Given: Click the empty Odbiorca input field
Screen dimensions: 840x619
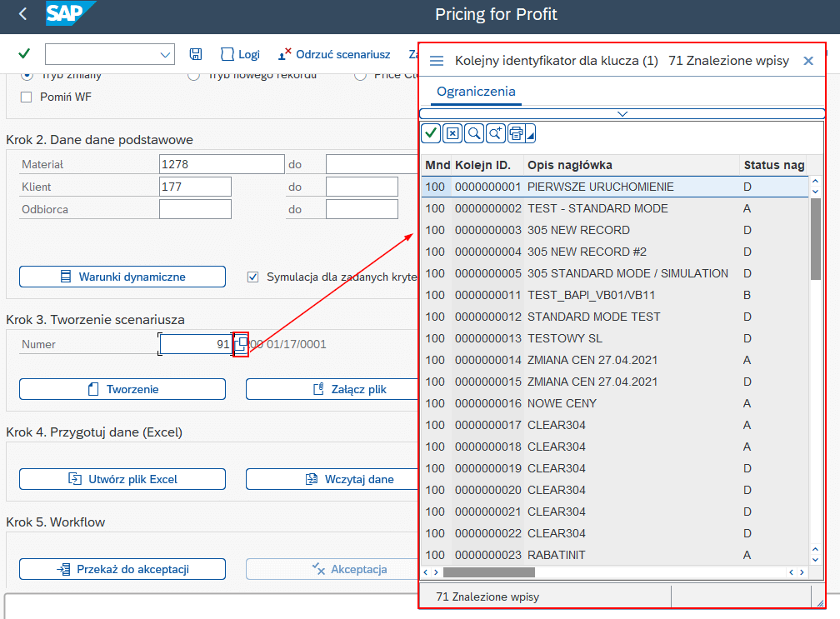Looking at the screenshot, I should pos(195,209).
